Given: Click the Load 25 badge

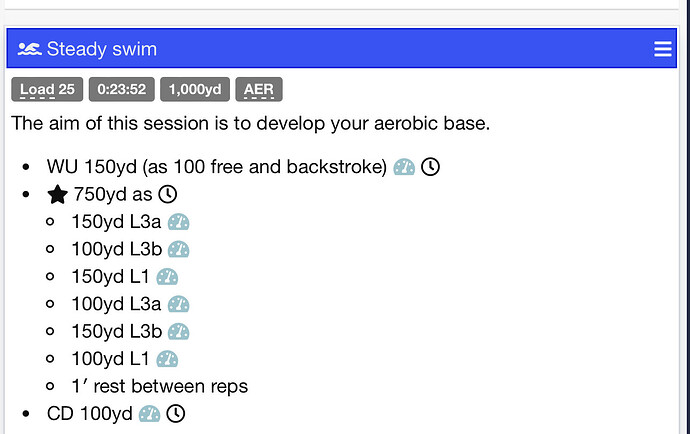Looking at the screenshot, I should coord(46,90).
